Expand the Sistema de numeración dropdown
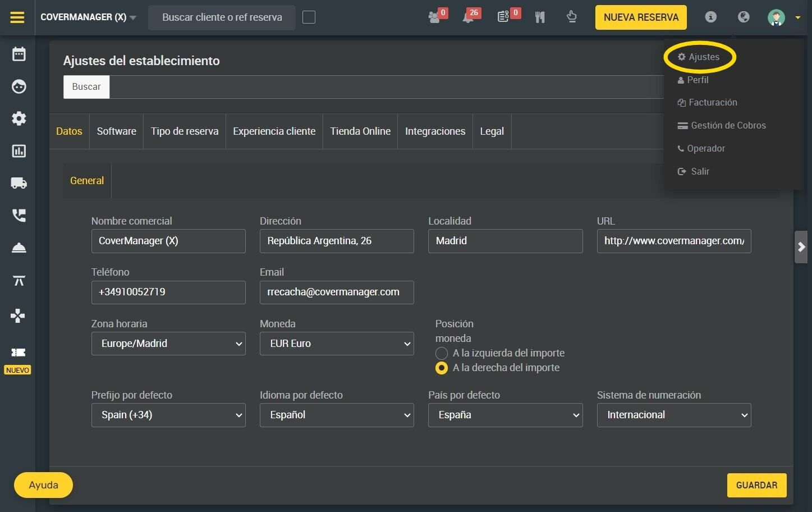Image resolution: width=812 pixels, height=512 pixels. pos(674,415)
